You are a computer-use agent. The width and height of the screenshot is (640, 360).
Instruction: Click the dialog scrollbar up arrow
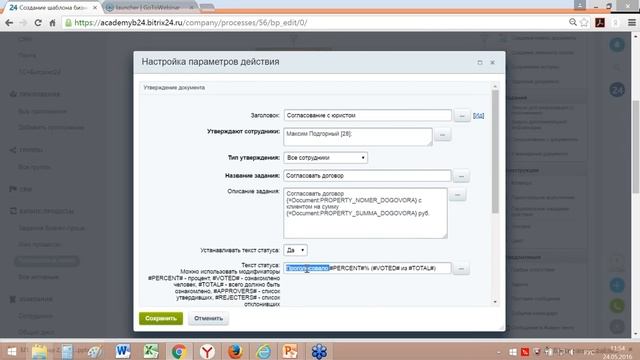[495, 86]
